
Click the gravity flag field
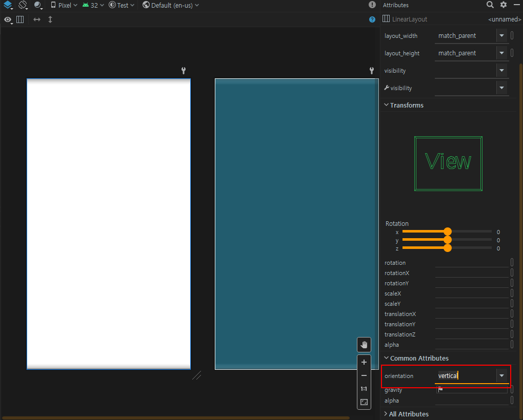point(472,389)
